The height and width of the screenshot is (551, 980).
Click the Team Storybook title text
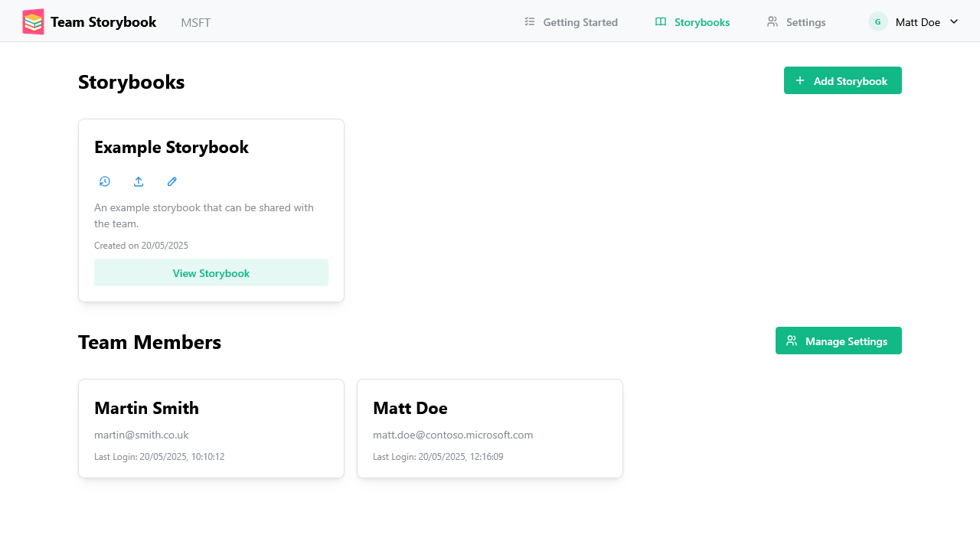coord(103,22)
